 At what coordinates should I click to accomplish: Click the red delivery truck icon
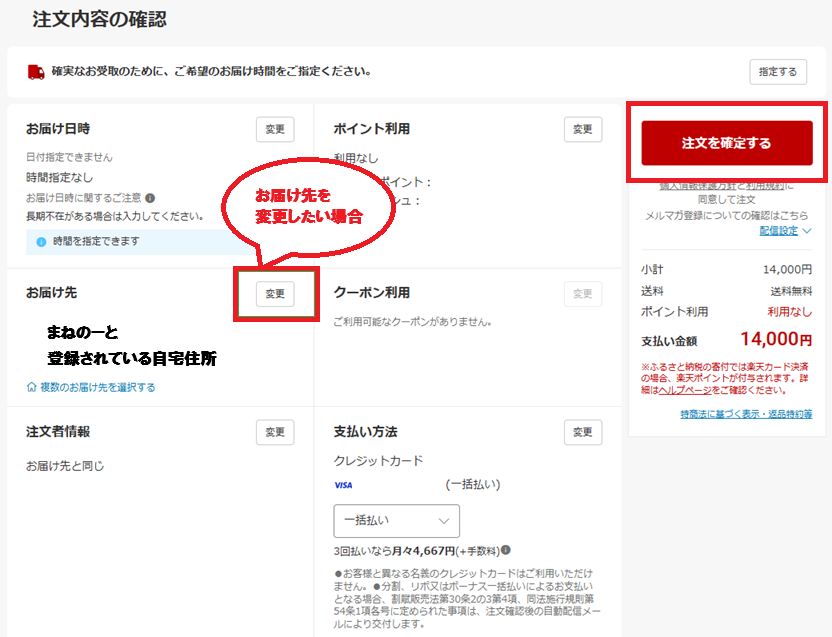(36, 72)
